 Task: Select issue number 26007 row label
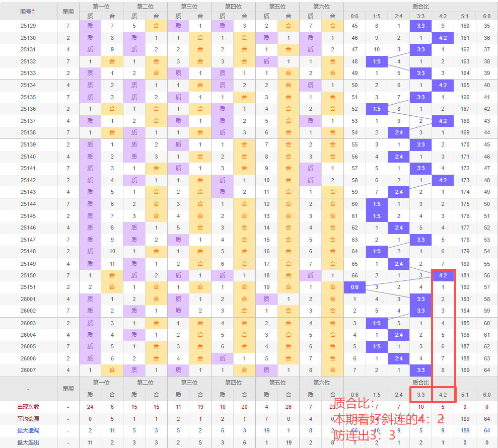[28, 370]
